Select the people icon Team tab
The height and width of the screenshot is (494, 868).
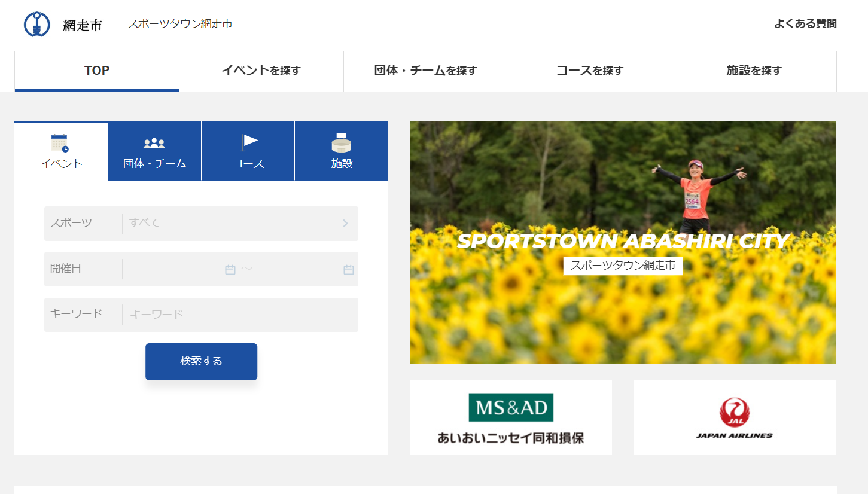click(154, 151)
